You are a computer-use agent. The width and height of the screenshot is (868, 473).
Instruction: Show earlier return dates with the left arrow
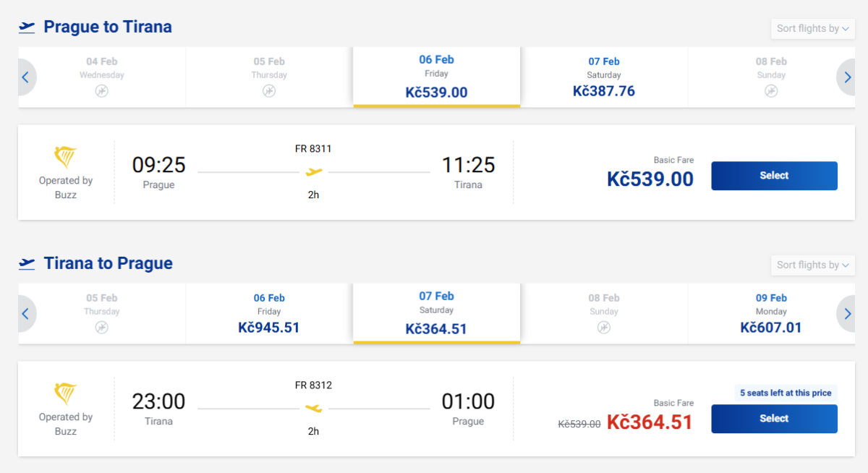coord(26,314)
